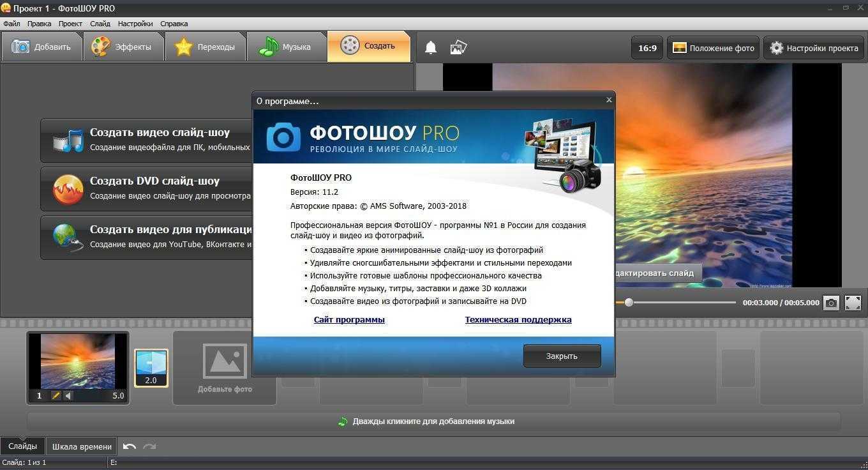868x470 pixels.
Task: Open the Слайд menu
Action: [100, 24]
